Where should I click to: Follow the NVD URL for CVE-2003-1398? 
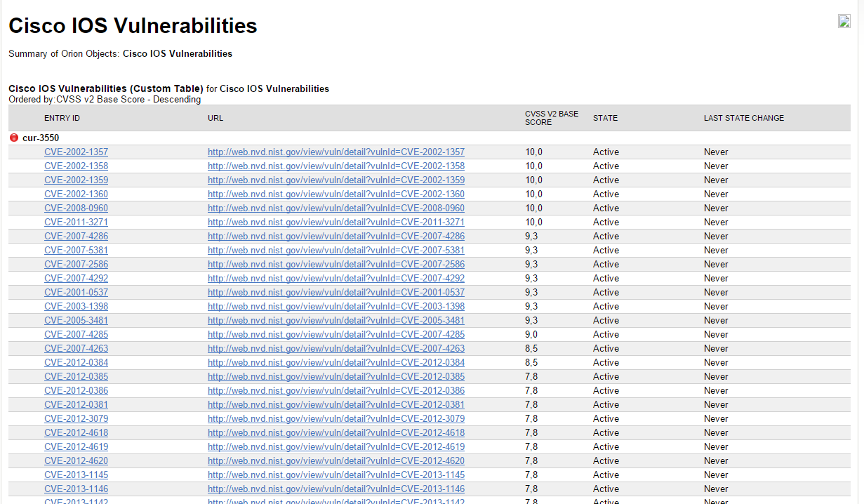pos(336,306)
